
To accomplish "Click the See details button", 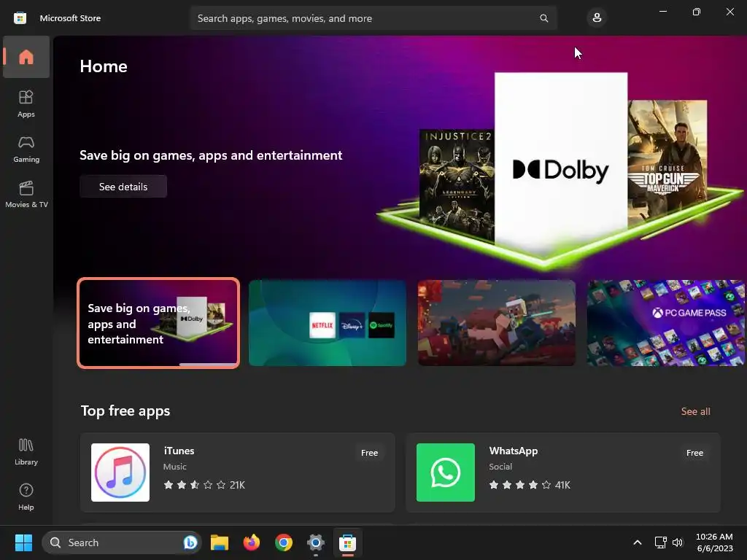I will click(x=123, y=187).
